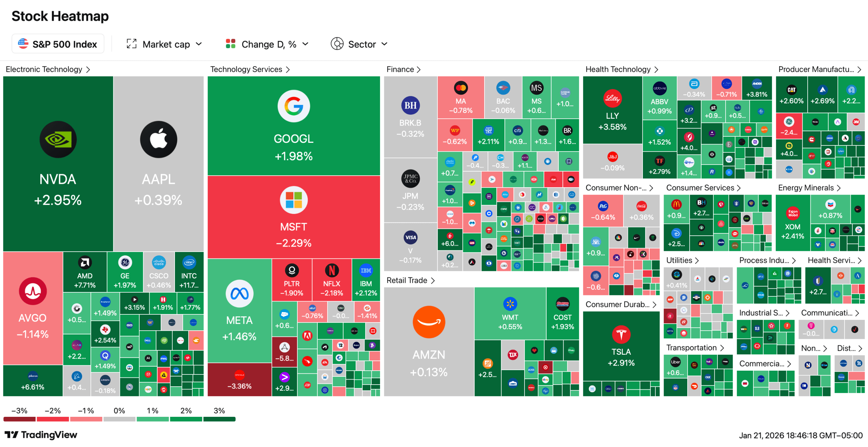
Task: Click the 3% dark green legend swatch
Action: click(x=219, y=419)
